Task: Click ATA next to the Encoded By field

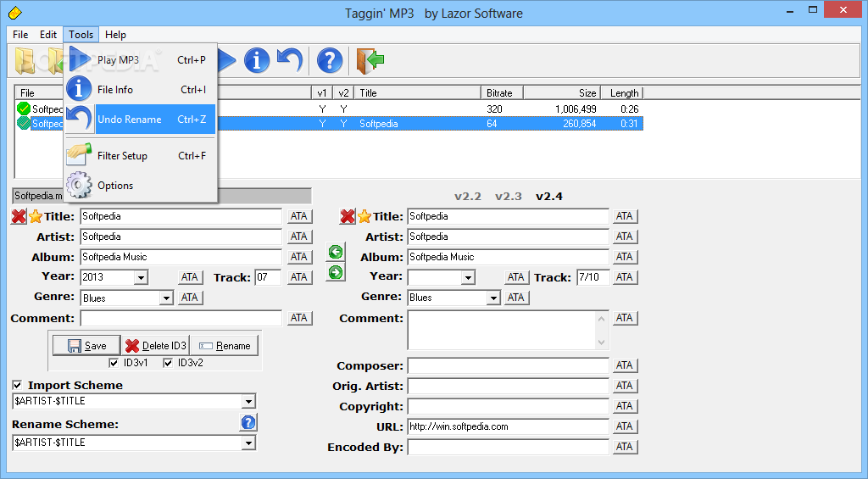Action: pyautogui.click(x=625, y=447)
